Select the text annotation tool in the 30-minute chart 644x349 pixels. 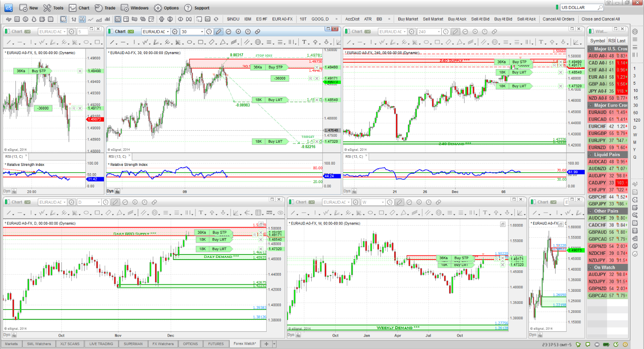point(304,42)
